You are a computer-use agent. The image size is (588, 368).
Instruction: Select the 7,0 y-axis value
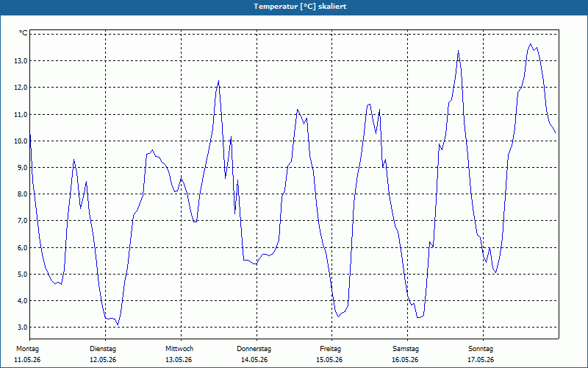(x=22, y=221)
